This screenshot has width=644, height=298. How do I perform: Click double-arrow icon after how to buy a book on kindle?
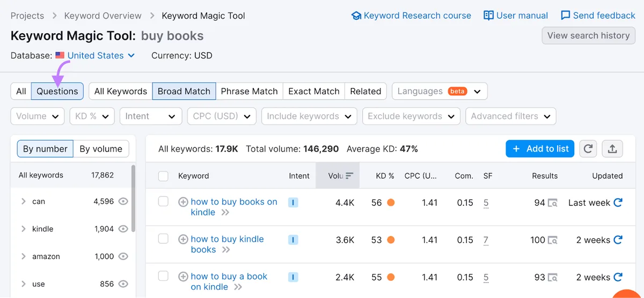pyautogui.click(x=238, y=288)
